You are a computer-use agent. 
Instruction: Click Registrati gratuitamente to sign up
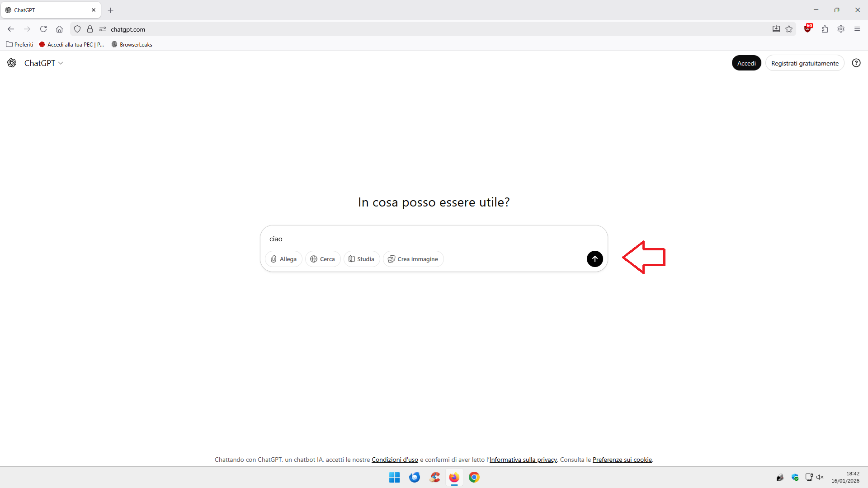(x=805, y=63)
